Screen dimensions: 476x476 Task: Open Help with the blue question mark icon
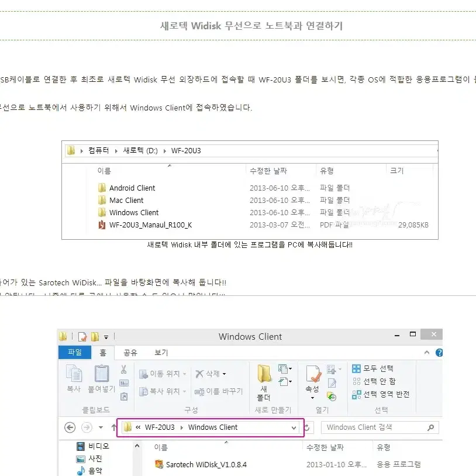pyautogui.click(x=439, y=353)
